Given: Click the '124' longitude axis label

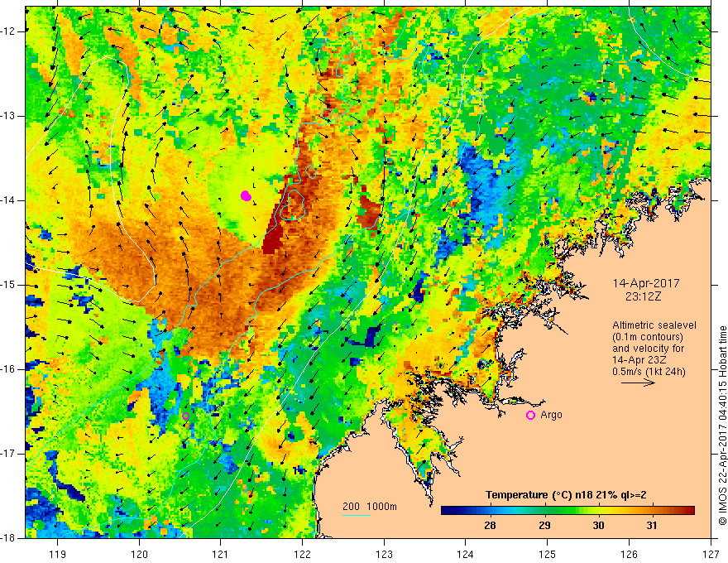Looking at the screenshot, I should click(x=466, y=554).
